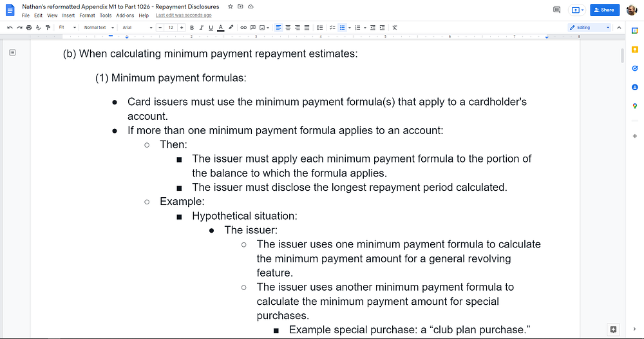Undo the last edit
644x339 pixels.
pyautogui.click(x=10, y=28)
